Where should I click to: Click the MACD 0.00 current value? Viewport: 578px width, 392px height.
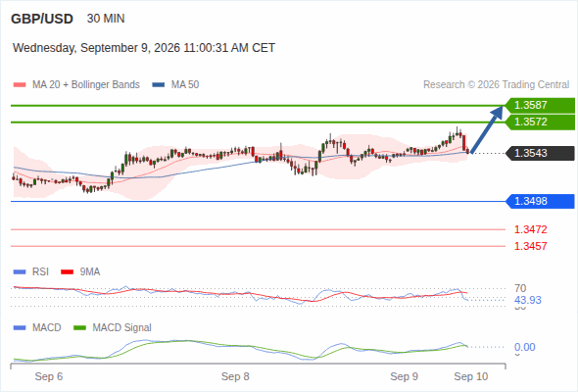tap(524, 347)
